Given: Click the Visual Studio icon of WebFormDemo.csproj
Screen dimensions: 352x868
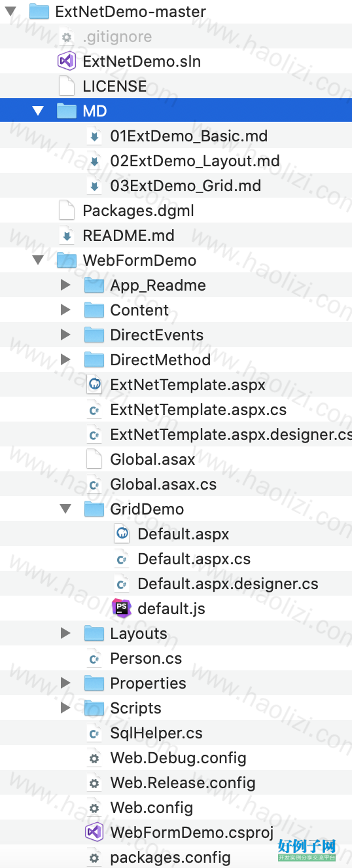Looking at the screenshot, I should 94,833.
